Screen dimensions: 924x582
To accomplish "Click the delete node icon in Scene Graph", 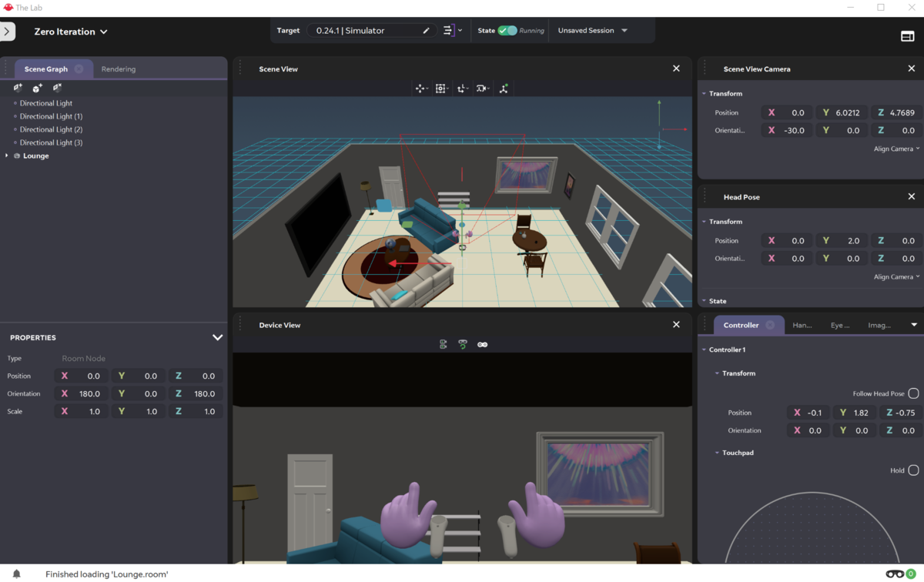I will point(57,88).
